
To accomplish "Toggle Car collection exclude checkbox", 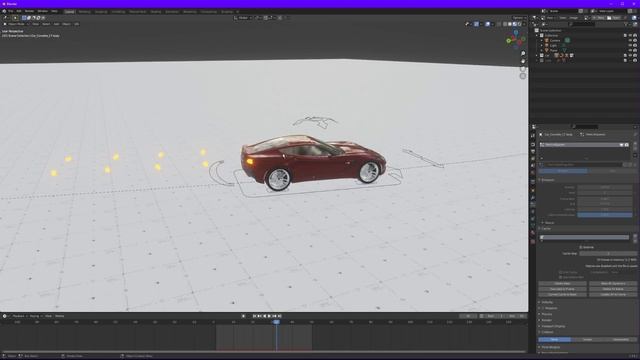I will coord(625,55).
